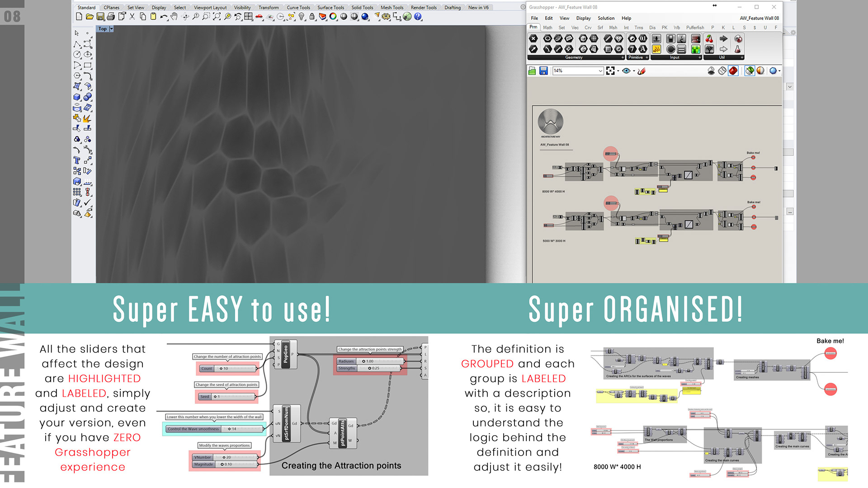Select the cherry Cluster icon in Util
The image size is (868, 488).
coord(709,39)
